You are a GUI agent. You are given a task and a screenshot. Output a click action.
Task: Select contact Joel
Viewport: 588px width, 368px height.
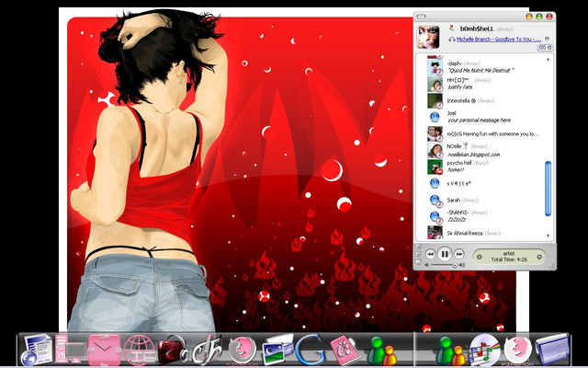coord(484,117)
